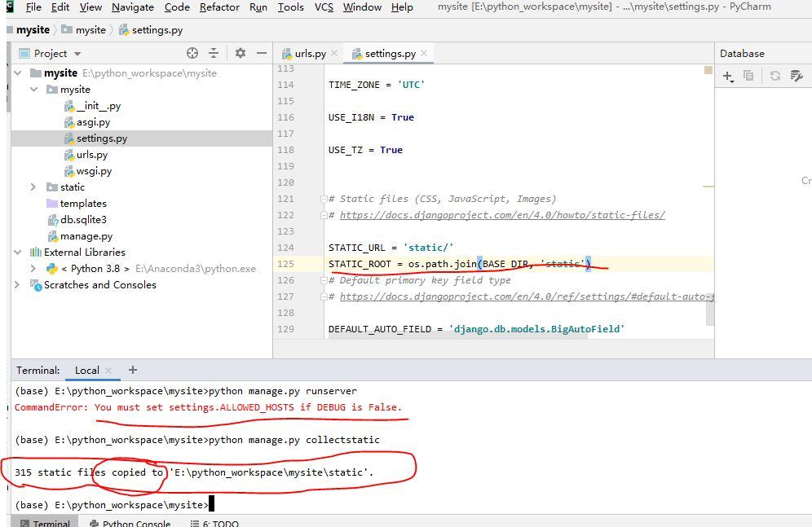812x527 pixels.
Task: Expand the static folder
Action: (x=32, y=187)
